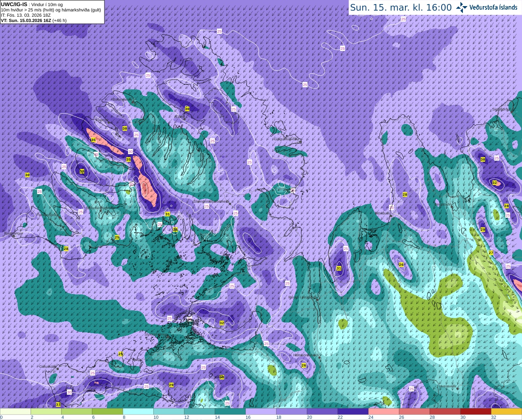522x420 pixels.
Task: Click the yellow 25 gust marker nearest Bíldudalsflugvöllur
Action: [x=117, y=237]
